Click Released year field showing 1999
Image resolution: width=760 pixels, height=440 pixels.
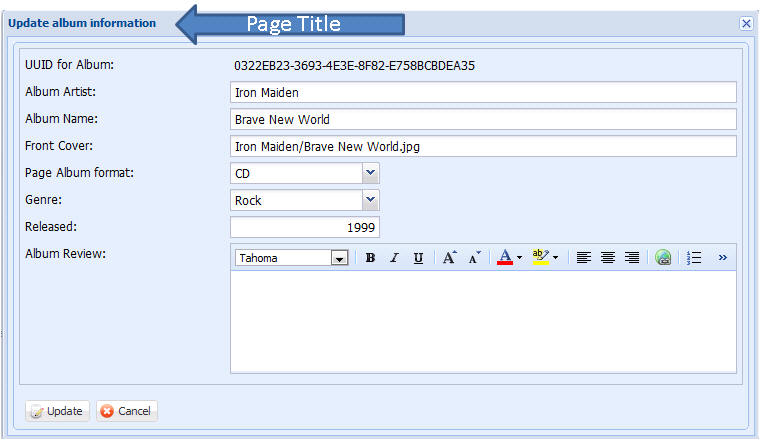[305, 227]
